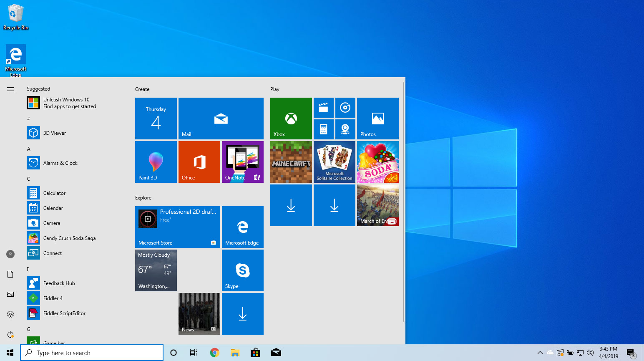This screenshot has height=361, width=644.
Task: Expand the Start menu hamburger button
Action: click(x=10, y=89)
